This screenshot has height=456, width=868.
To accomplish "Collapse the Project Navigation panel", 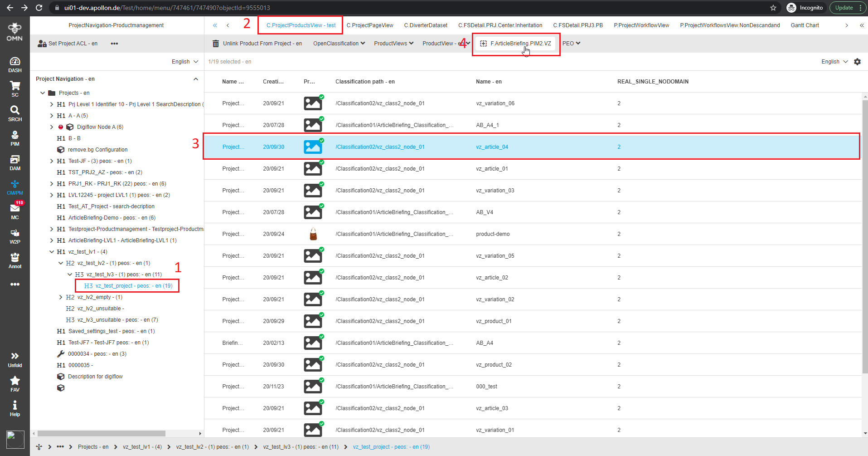I will point(196,79).
